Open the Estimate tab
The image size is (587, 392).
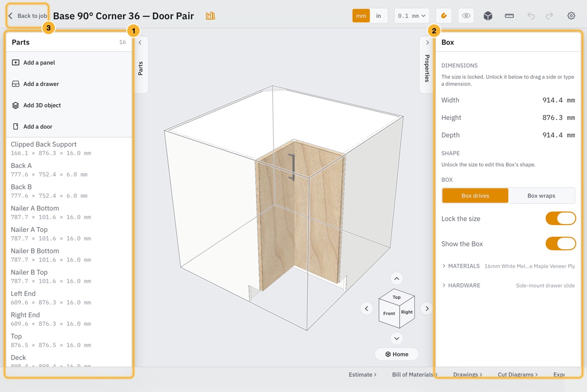point(362,375)
